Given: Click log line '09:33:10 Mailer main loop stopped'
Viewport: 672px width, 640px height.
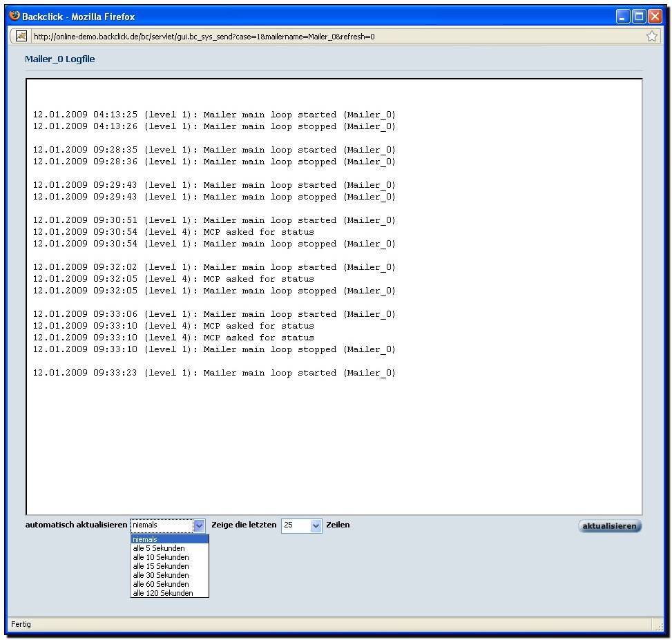Looking at the screenshot, I should point(214,349).
